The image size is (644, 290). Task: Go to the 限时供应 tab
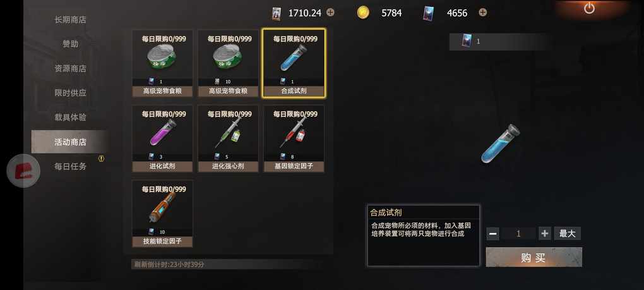[x=70, y=93]
